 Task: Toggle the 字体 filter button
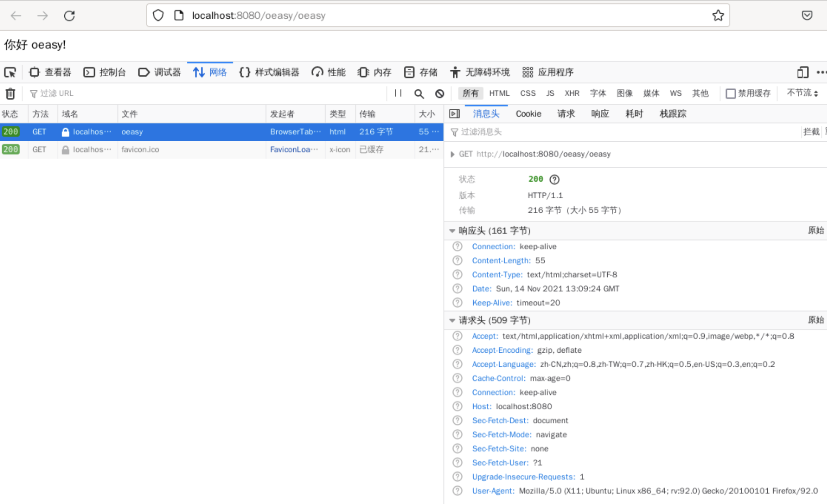[598, 93]
